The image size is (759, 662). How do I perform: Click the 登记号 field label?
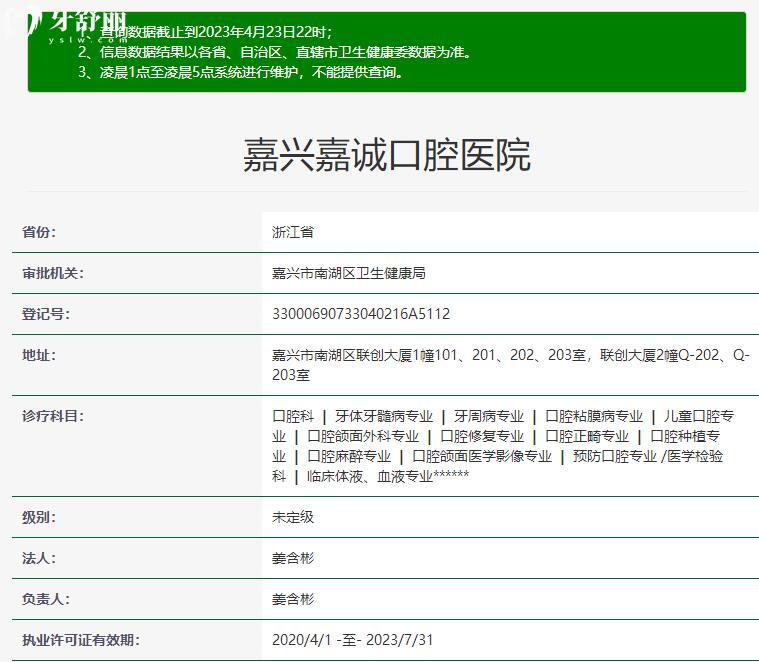click(x=46, y=314)
